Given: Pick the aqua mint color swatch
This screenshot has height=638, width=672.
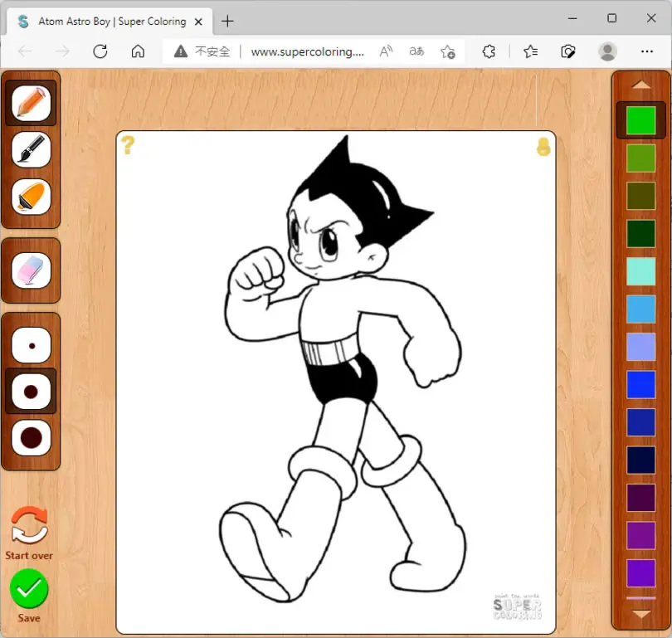Looking at the screenshot, I should [640, 271].
